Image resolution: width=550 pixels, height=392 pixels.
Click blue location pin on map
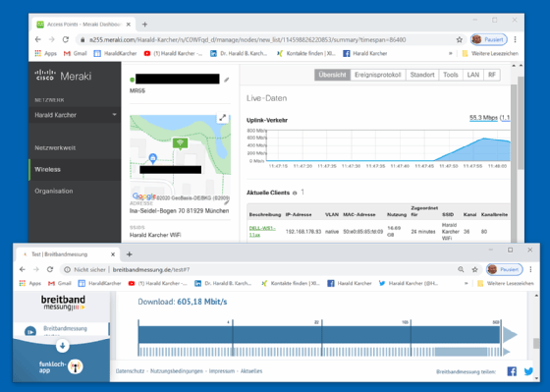[152, 158]
